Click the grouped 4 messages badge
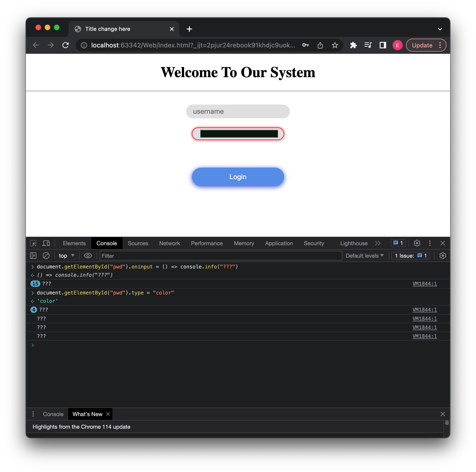This screenshot has height=472, width=476. coord(34,310)
